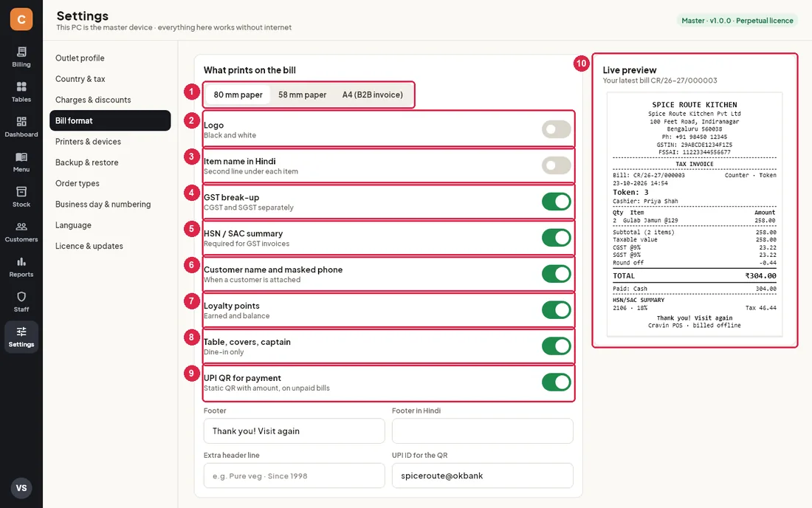Image resolution: width=812 pixels, height=508 pixels.
Task: Click 'Earned and balance' description
Action: 237,316
